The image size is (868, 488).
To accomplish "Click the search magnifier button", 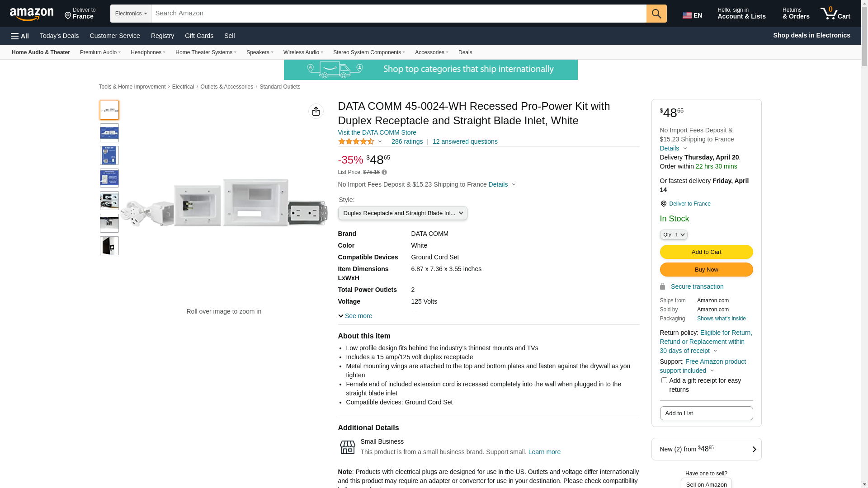I will 656,14.
